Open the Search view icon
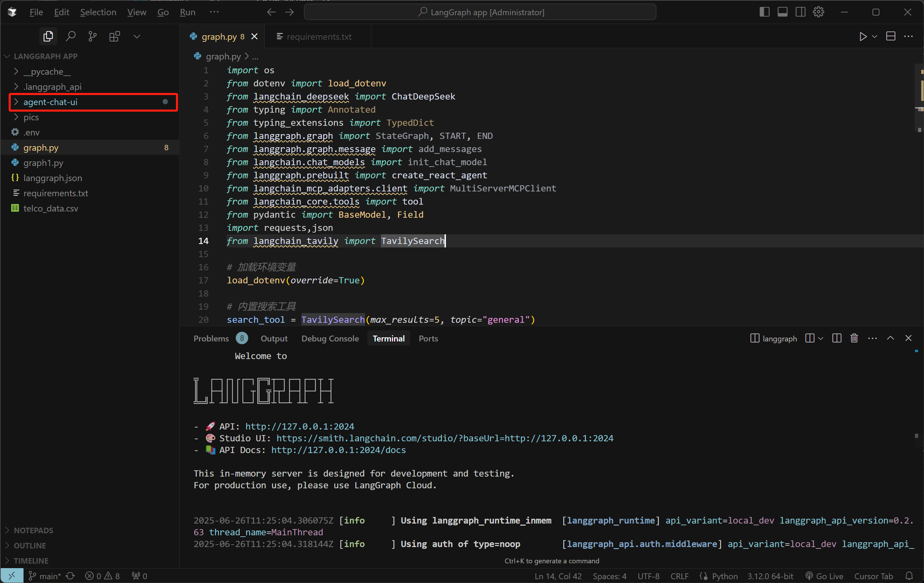The width and height of the screenshot is (924, 583). point(70,36)
